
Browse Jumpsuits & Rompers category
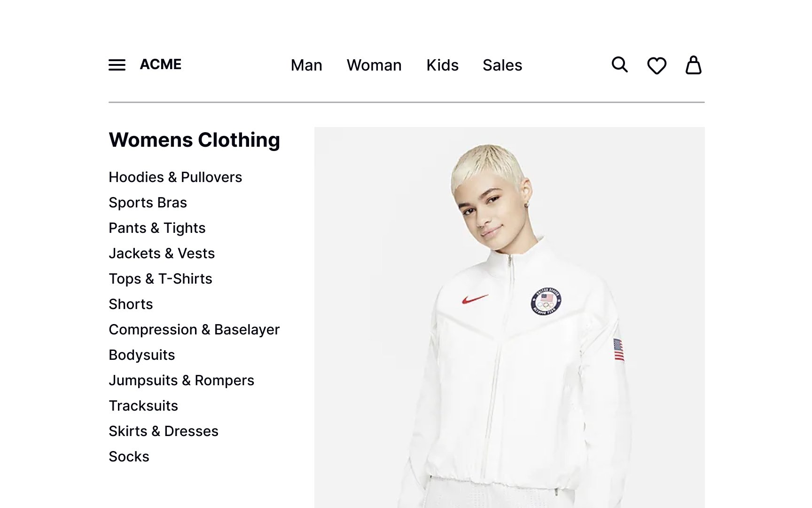pyautogui.click(x=181, y=381)
